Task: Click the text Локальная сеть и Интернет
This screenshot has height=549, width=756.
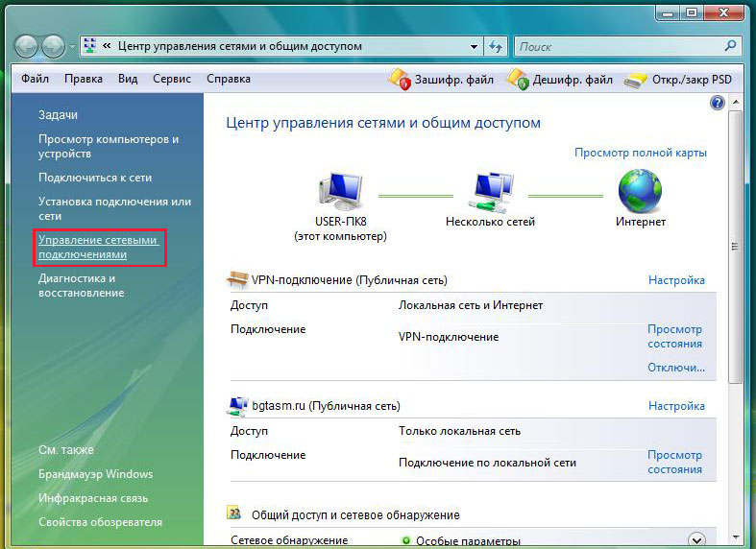Action: click(471, 305)
